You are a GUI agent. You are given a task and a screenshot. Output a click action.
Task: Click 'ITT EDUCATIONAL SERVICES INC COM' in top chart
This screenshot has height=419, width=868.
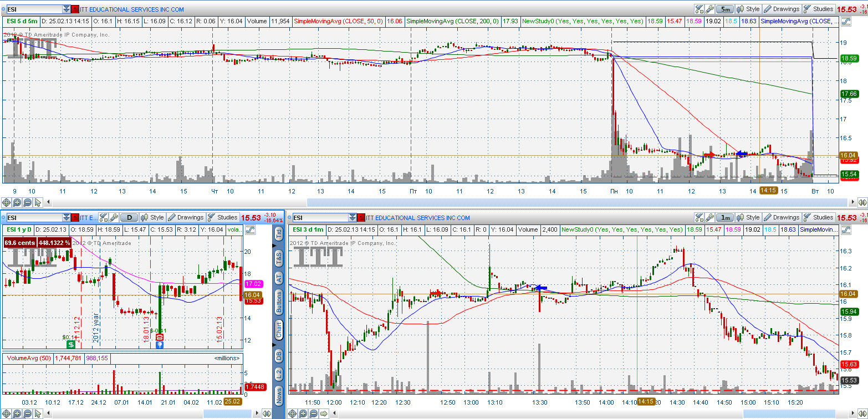(132, 9)
